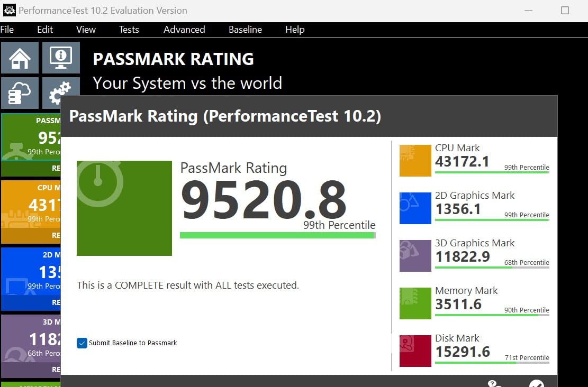Viewport: 588px width, 387px height.
Task: Click 'This is a COMPLETE result' message
Action: point(188,285)
